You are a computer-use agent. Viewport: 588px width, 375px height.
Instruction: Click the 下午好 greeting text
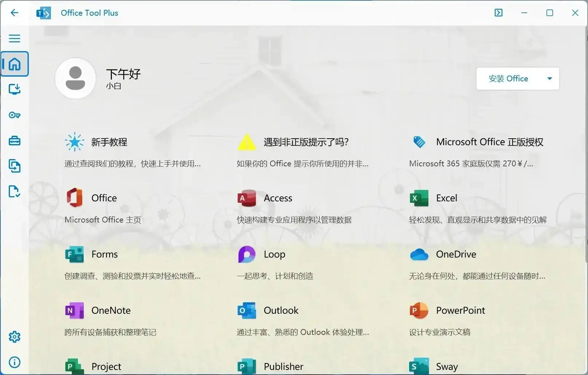124,74
